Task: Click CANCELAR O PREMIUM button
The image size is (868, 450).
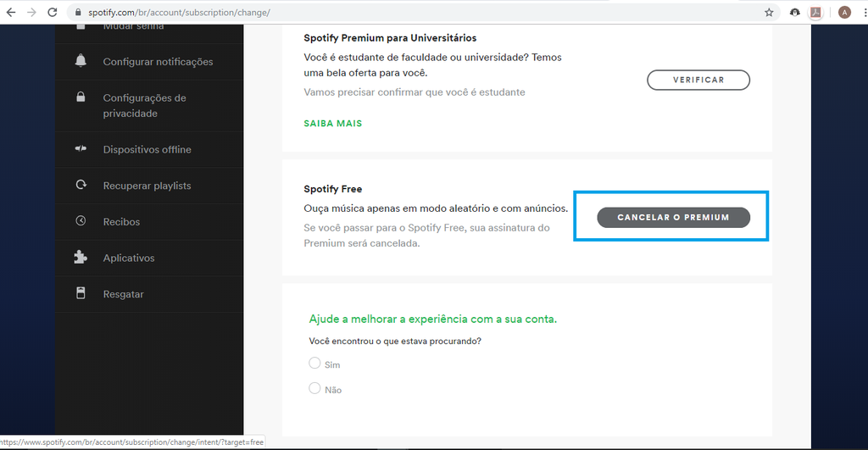Action: pyautogui.click(x=674, y=218)
